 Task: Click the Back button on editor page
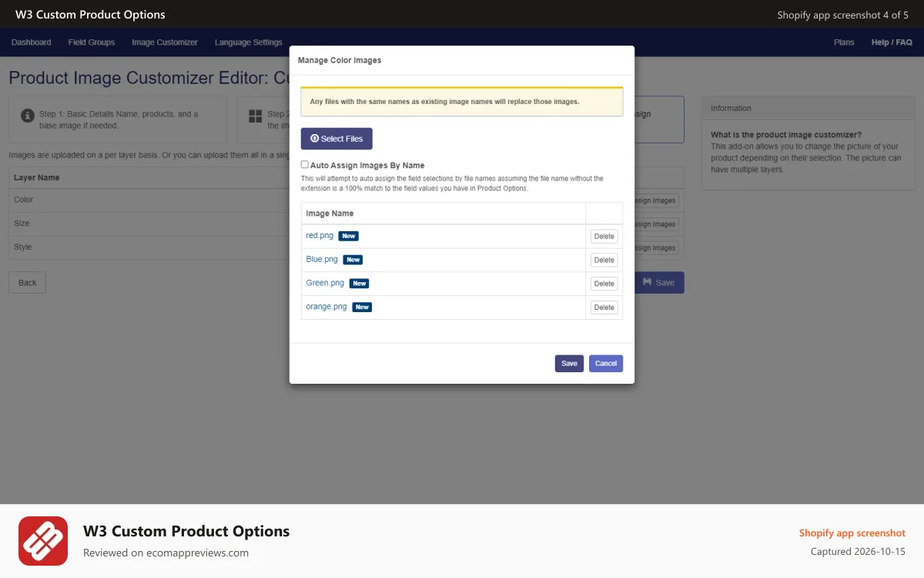[x=28, y=283]
